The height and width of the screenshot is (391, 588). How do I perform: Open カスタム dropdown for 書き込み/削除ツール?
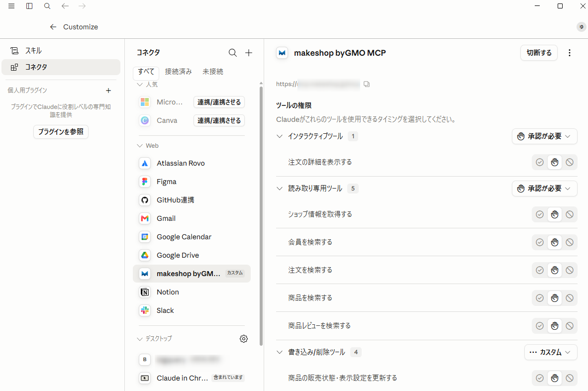click(551, 352)
